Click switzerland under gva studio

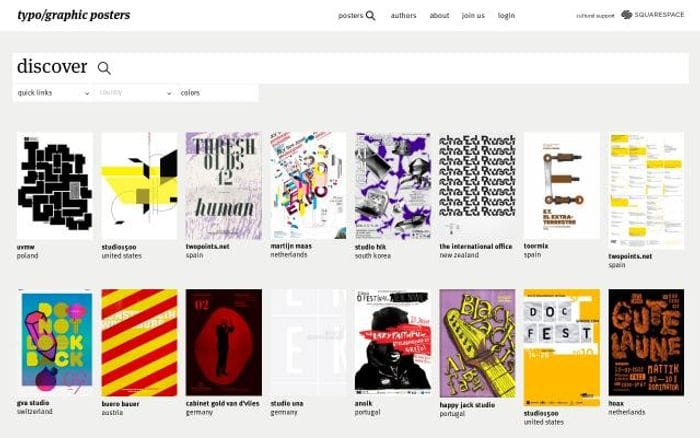[x=34, y=412]
